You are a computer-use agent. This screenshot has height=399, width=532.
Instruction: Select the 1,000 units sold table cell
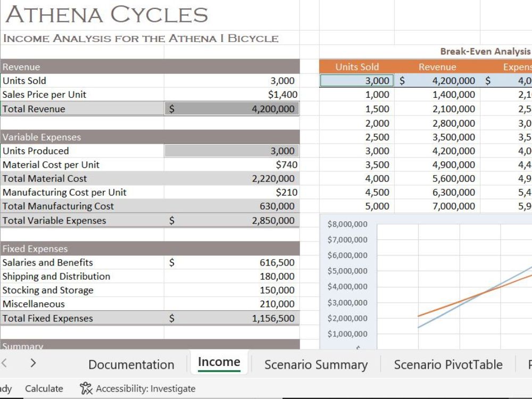[x=357, y=94]
